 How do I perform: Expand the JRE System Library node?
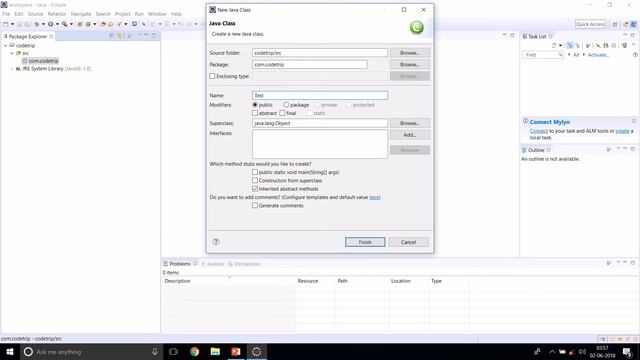[x=12, y=69]
